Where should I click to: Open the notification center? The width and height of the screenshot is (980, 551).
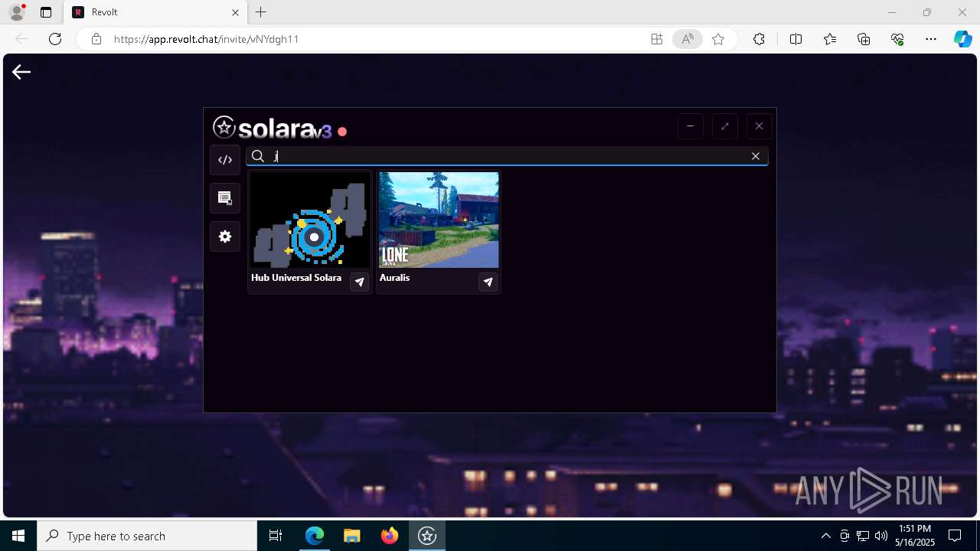tap(955, 536)
